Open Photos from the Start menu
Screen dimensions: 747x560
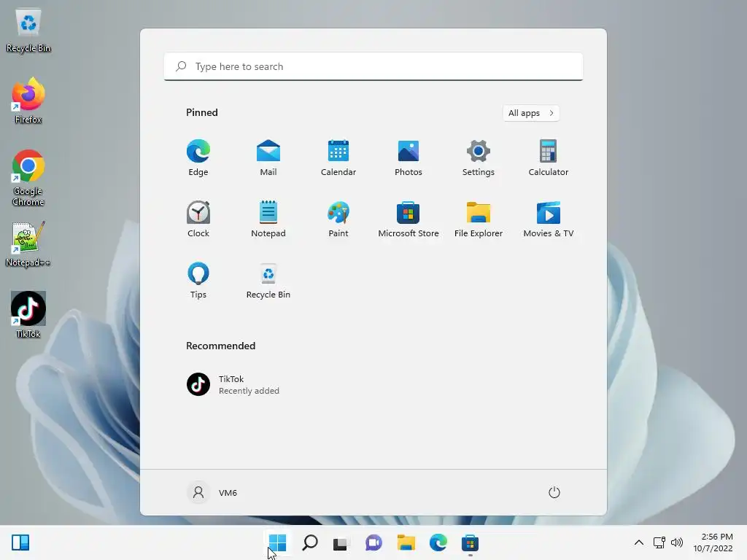[409, 158]
